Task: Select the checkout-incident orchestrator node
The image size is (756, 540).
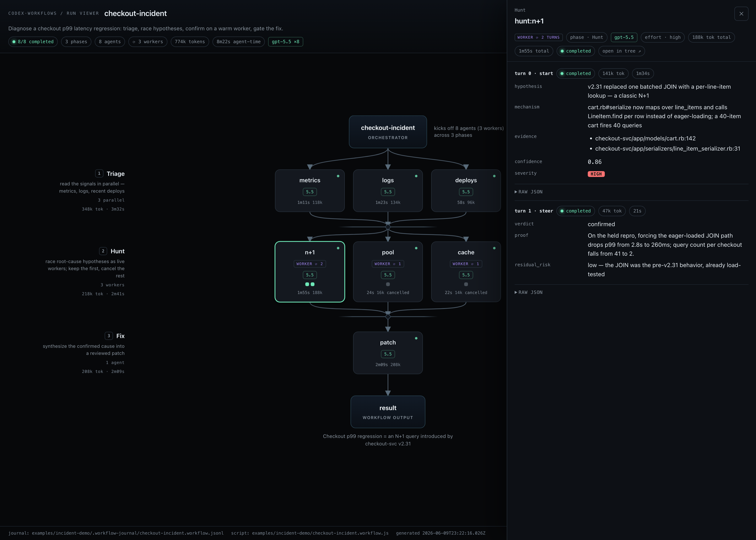Action: (x=388, y=132)
